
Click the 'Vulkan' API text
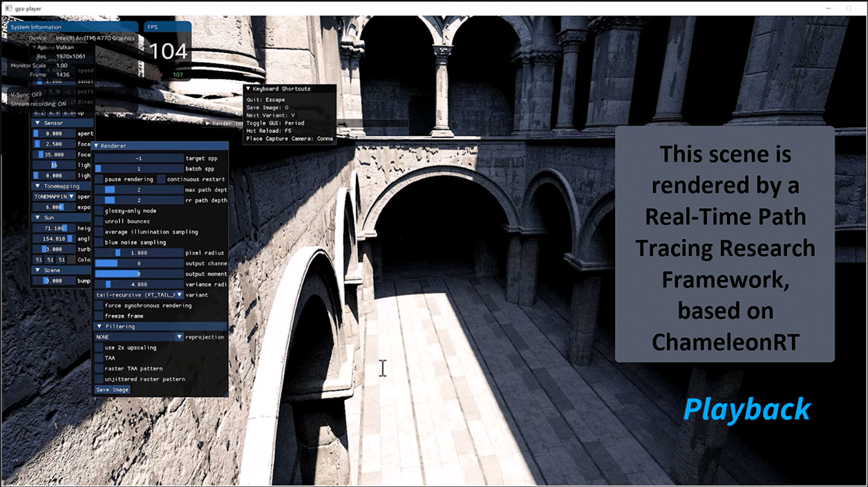tap(65, 47)
